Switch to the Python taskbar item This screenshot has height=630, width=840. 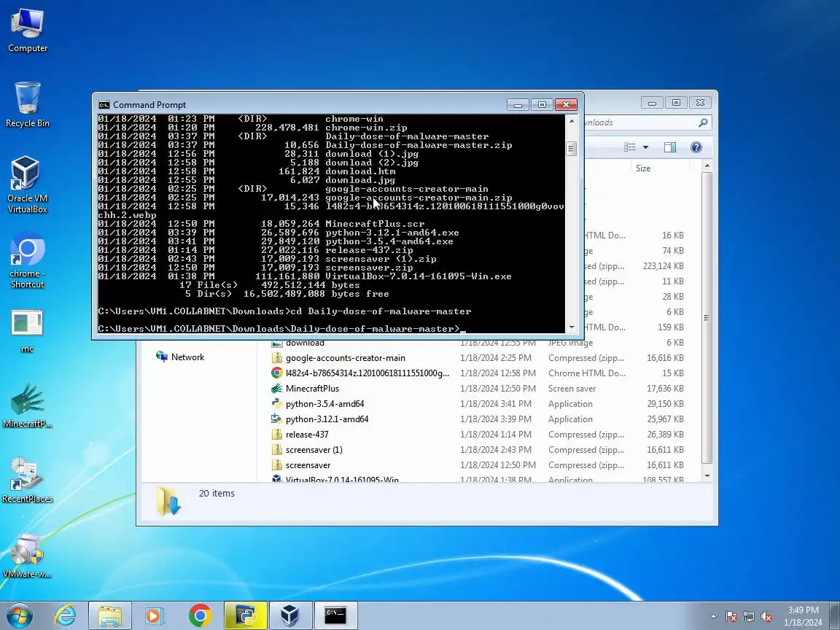coord(245,615)
